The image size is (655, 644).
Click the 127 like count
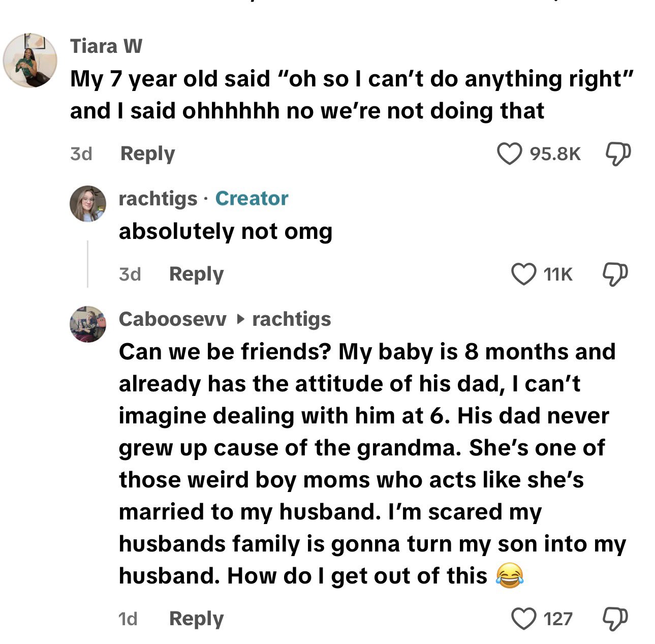pos(557,619)
